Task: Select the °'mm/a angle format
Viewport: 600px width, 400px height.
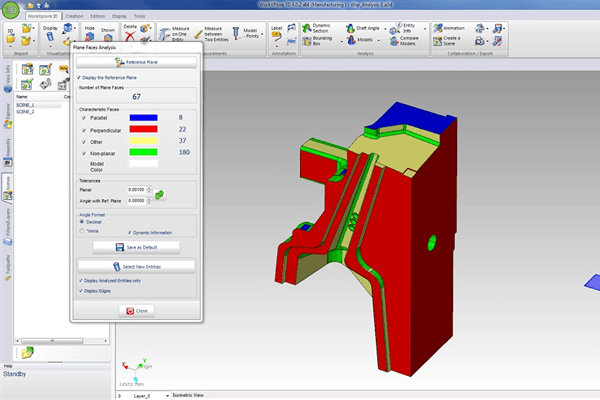Action: tap(81, 229)
